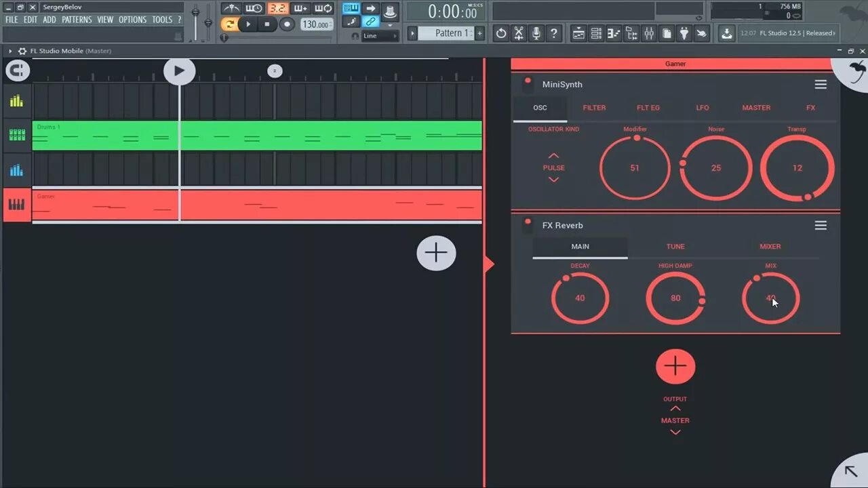Click the Gamer red clip
This screenshot has width=868, height=488.
coord(257,205)
